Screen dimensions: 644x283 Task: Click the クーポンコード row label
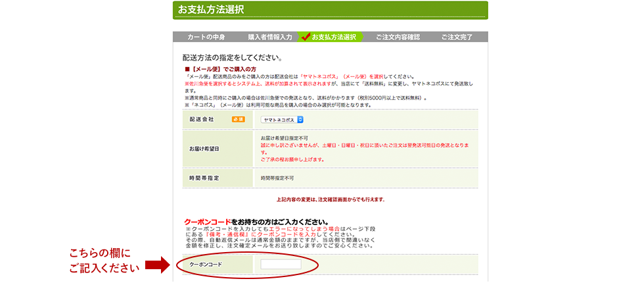206,265
